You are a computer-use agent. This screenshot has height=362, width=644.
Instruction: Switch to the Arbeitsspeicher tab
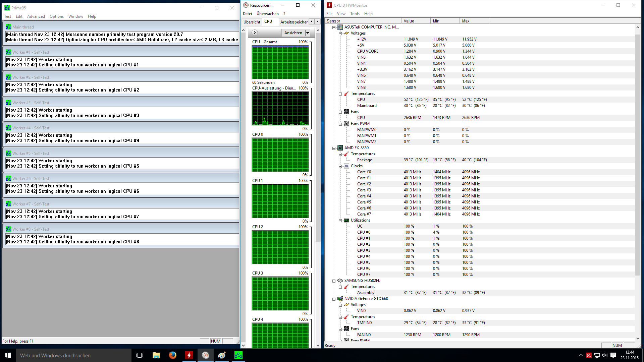[x=294, y=22]
